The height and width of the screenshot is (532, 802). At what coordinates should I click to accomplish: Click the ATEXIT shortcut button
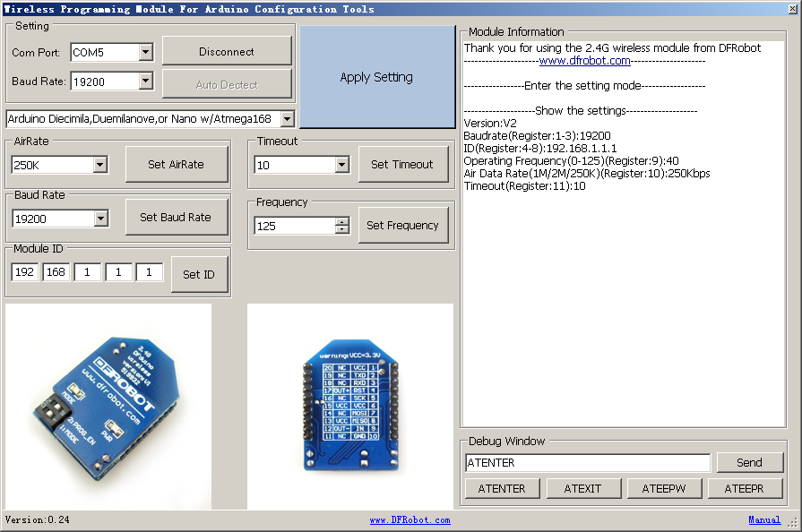click(x=583, y=488)
